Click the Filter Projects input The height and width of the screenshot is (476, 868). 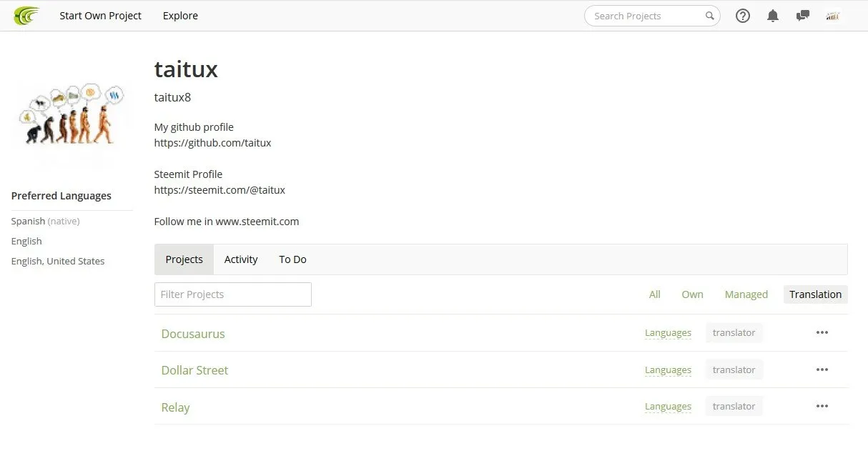click(x=233, y=294)
